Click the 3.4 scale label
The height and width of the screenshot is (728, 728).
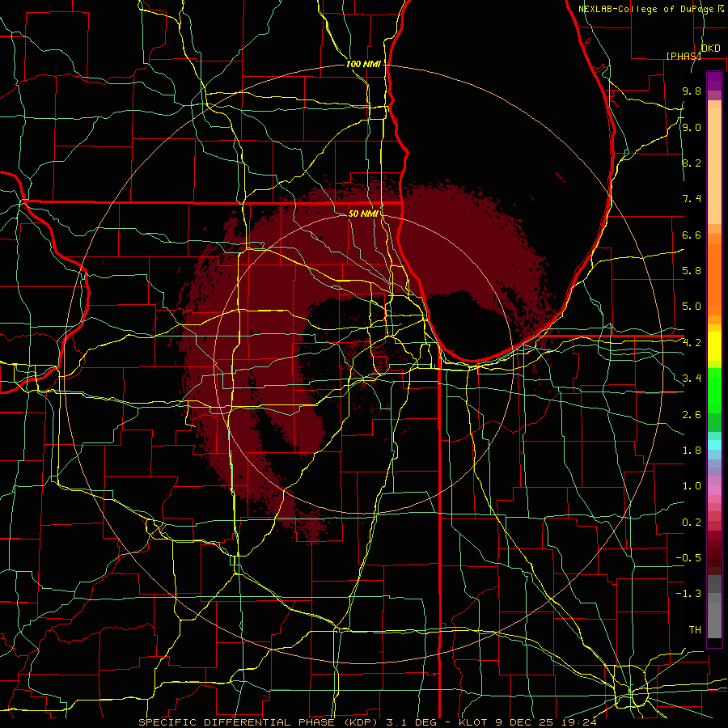[x=692, y=379]
